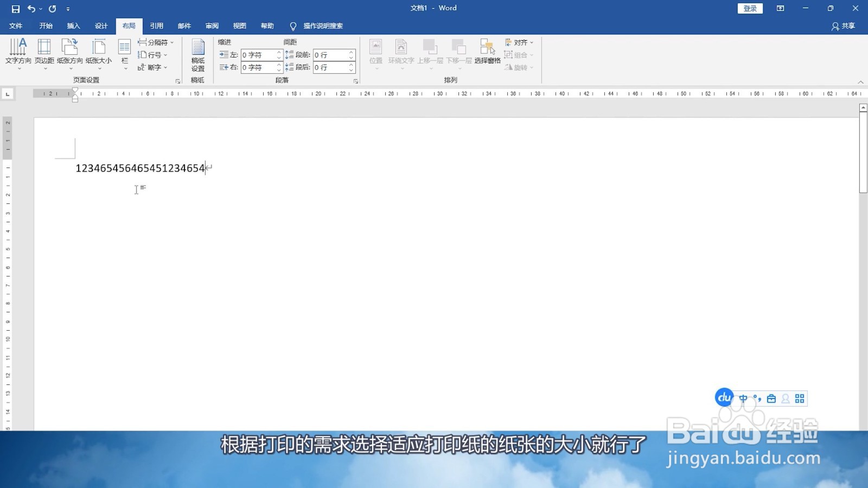868x488 pixels.
Task: Click 下移一层 send backward button
Action: click(x=459, y=54)
